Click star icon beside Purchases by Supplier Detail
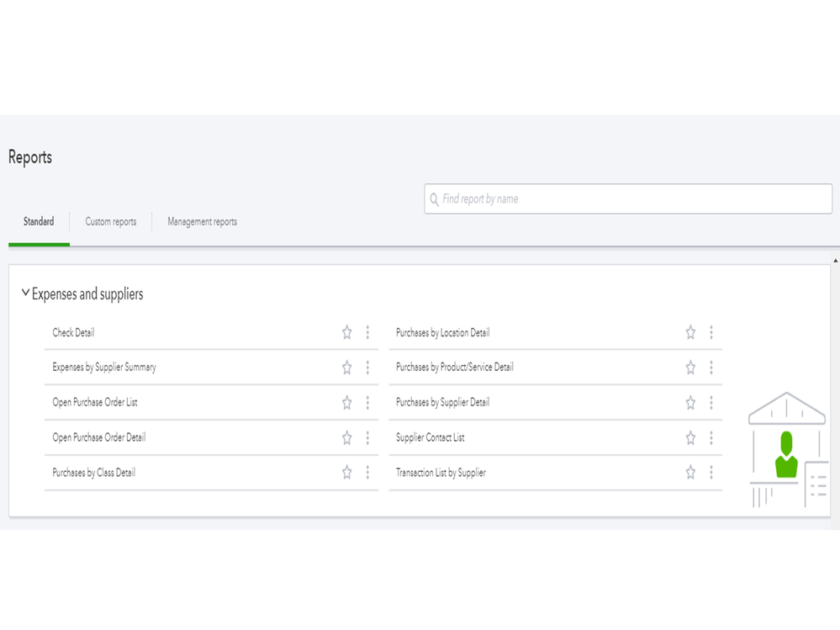840x630 pixels. tap(690, 403)
